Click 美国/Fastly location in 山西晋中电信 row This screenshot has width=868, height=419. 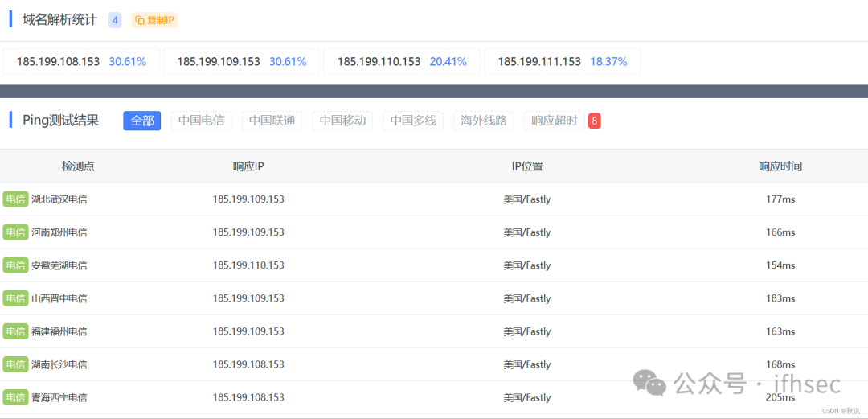pos(527,298)
